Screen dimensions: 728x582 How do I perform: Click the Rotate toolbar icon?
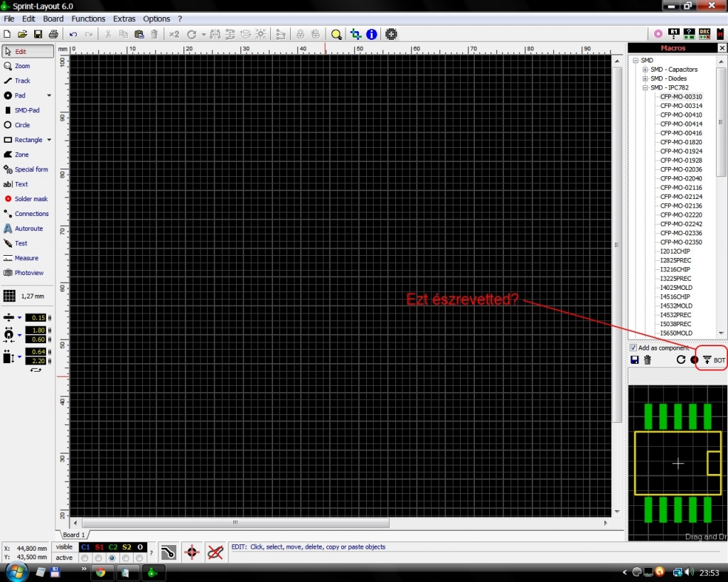[191, 34]
